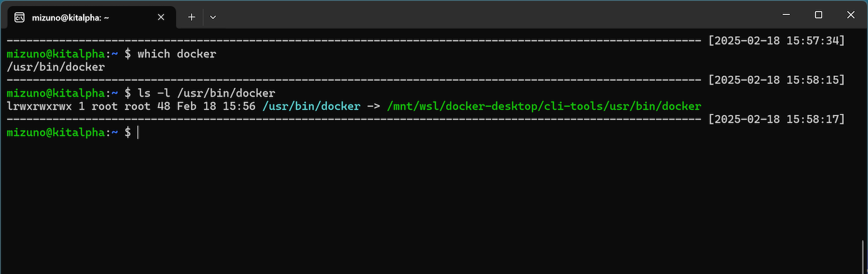Maximize the terminal window
868x274 pixels.
tap(818, 14)
